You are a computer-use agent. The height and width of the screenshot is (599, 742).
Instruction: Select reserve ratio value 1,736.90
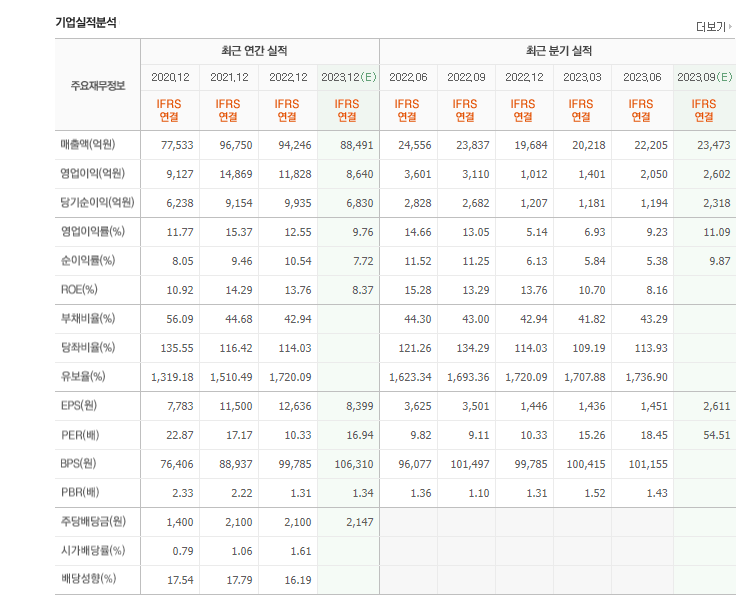pos(646,377)
